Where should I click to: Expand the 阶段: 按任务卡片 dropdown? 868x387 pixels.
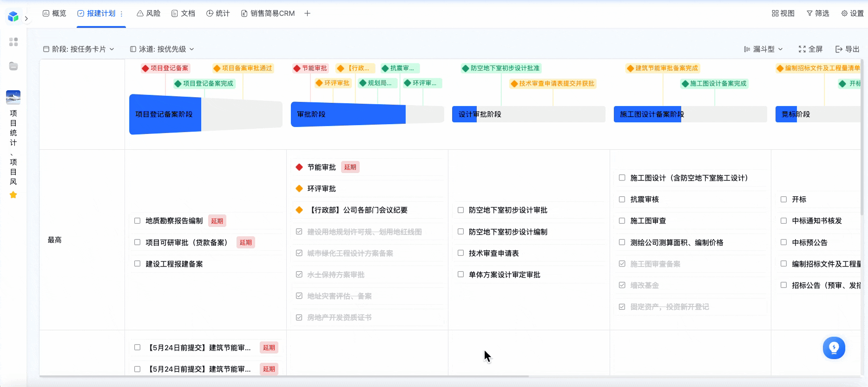coord(79,49)
